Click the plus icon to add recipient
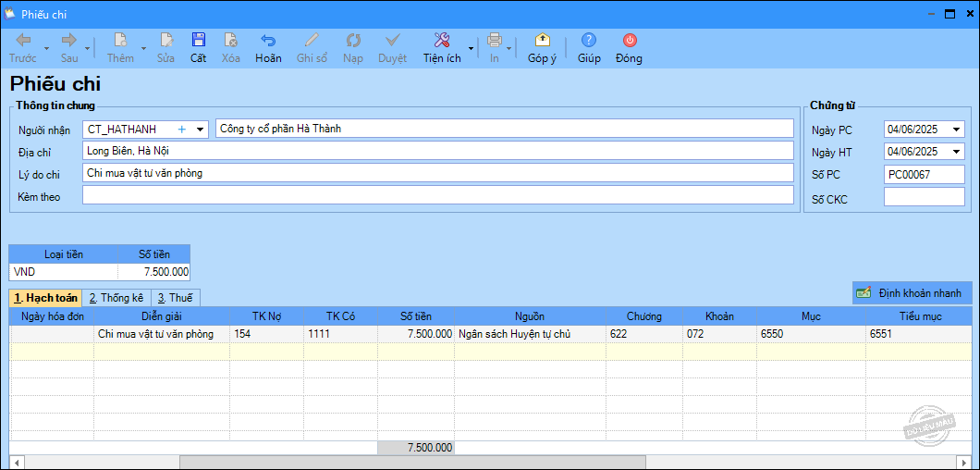 point(182,129)
